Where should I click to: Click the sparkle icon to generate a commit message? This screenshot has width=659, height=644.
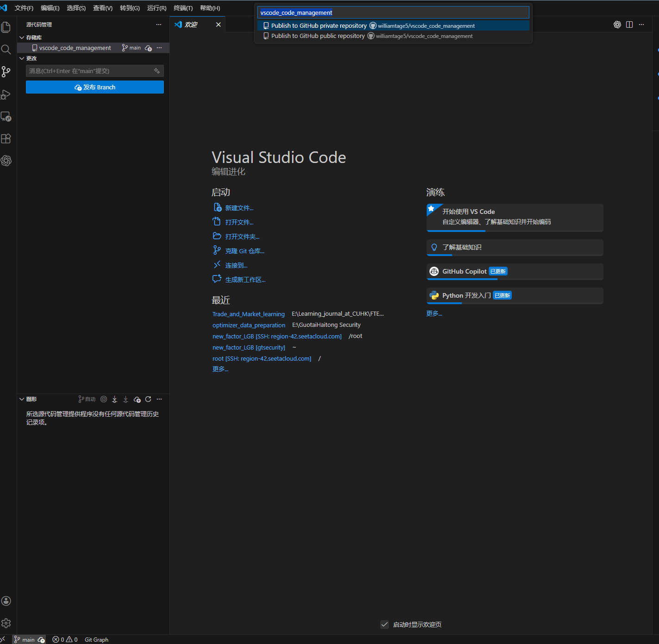coord(157,71)
